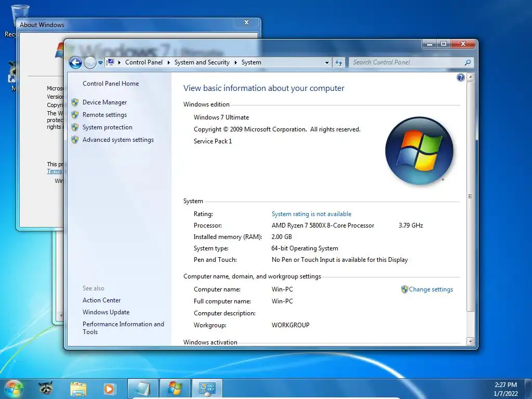
Task: Open Device Manager link
Action: coord(104,102)
